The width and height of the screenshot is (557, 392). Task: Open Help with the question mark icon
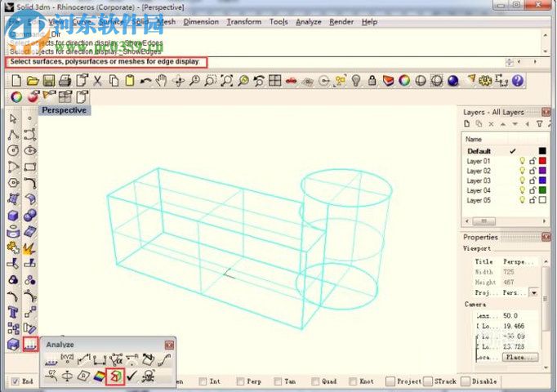click(x=518, y=81)
